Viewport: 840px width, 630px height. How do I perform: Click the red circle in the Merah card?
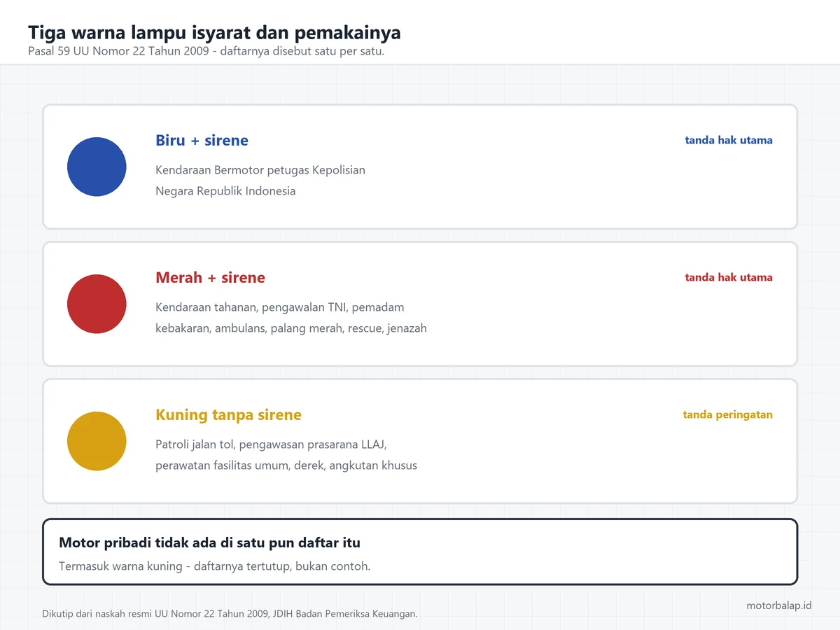click(x=97, y=304)
